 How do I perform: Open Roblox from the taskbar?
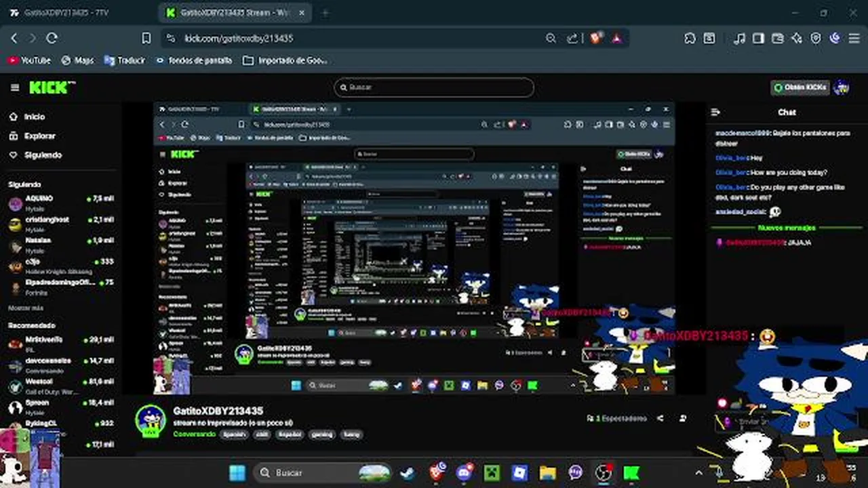click(520, 472)
